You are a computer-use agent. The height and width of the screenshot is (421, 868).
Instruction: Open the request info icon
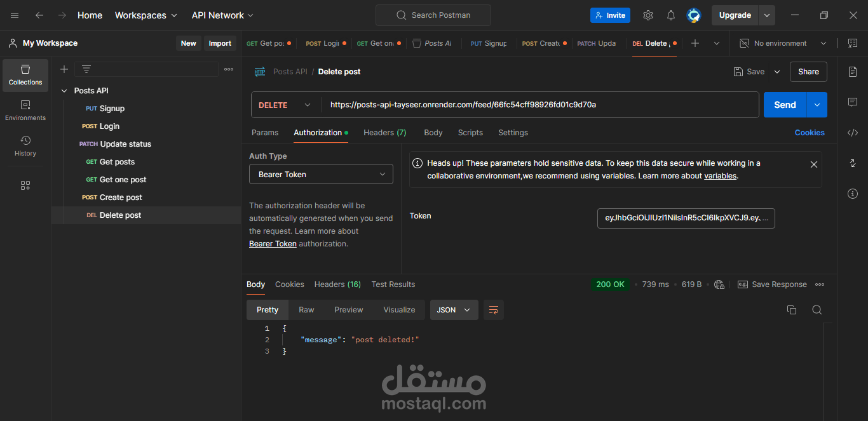[x=853, y=194]
